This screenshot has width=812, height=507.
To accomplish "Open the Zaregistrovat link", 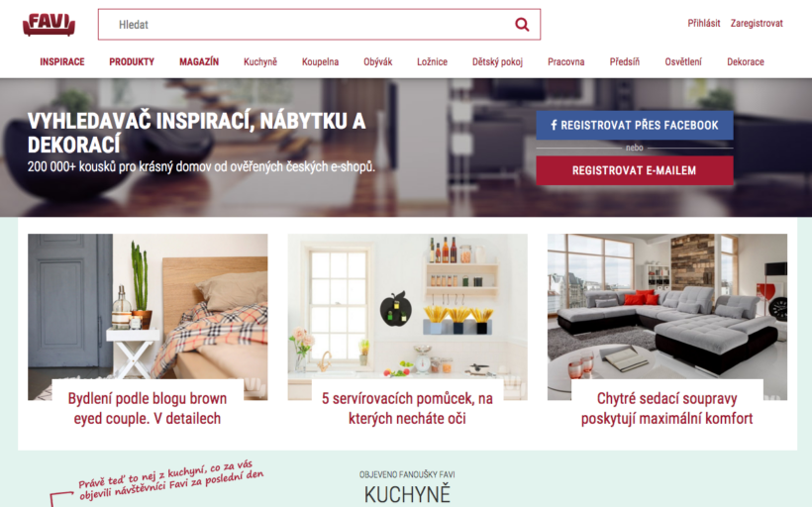I will 757,24.
